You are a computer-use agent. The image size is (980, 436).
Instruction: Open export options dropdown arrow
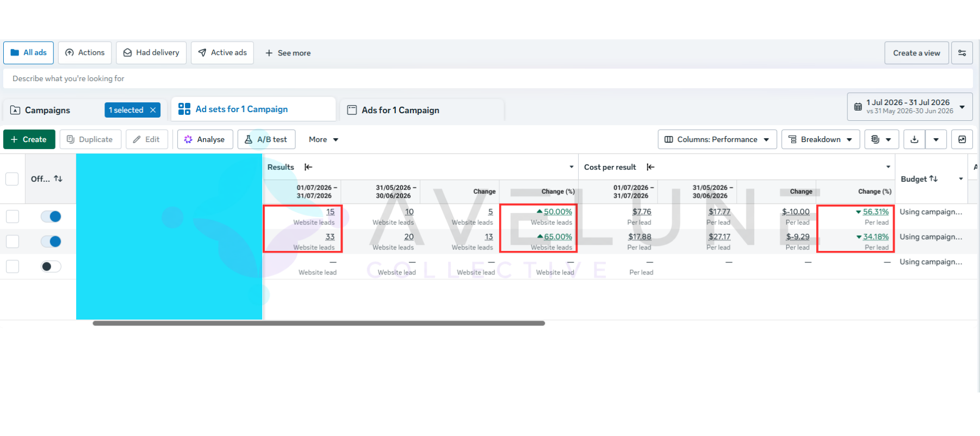[936, 139]
